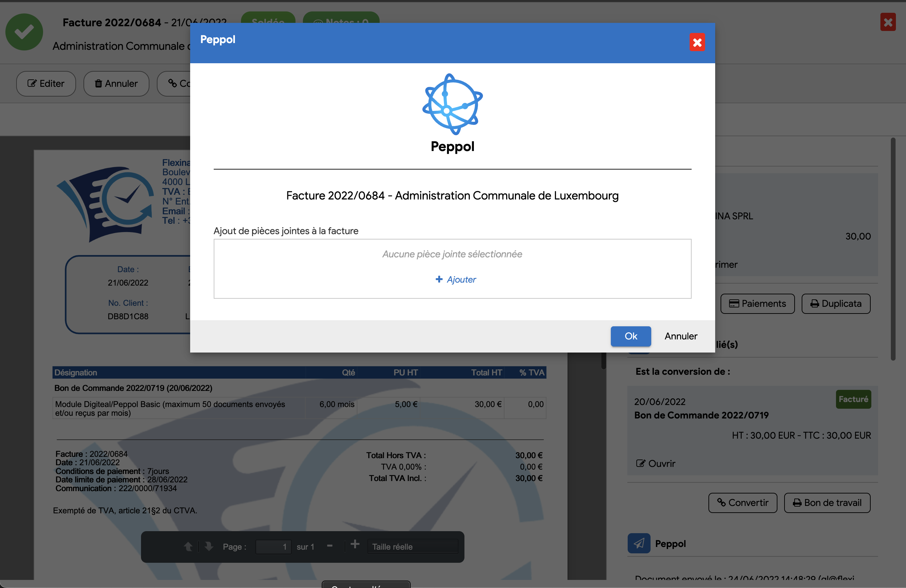Go to previous page in PDF viewer
This screenshot has height=588, width=906.
(x=188, y=547)
